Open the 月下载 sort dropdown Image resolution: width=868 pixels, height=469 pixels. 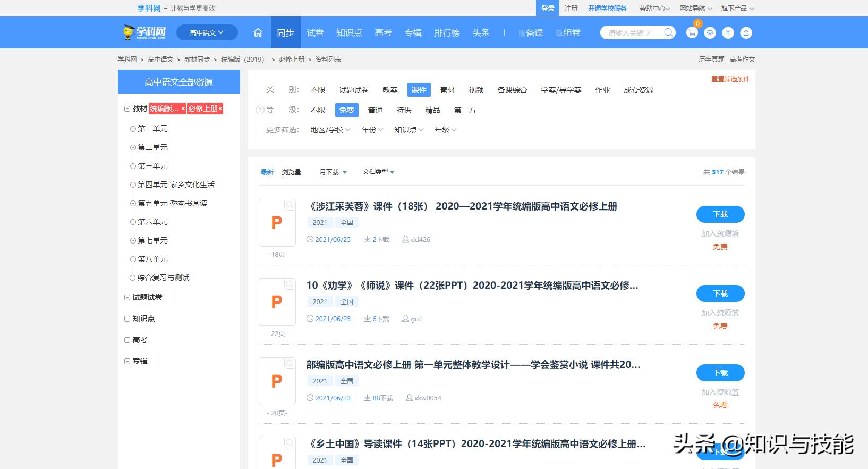[x=333, y=172]
